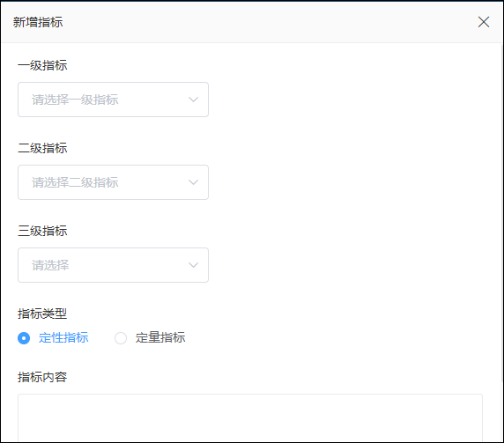Screen dimensions: 504x443
Task: Click the 新增指标 dialog title
Action: [x=38, y=22]
